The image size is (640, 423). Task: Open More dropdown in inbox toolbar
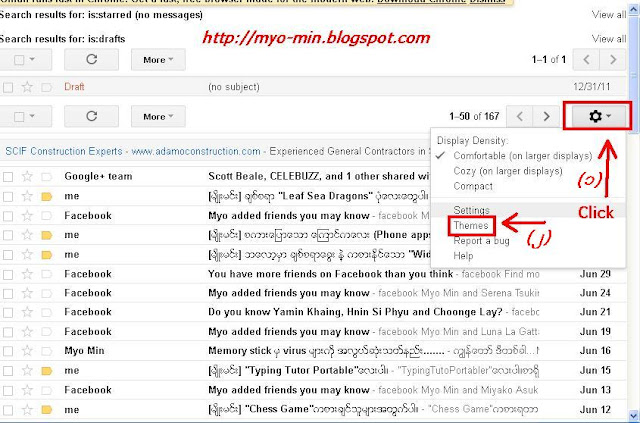pos(158,116)
